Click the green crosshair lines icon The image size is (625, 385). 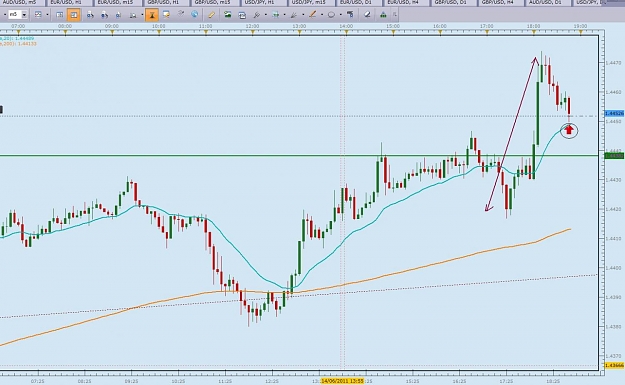pyautogui.click(x=275, y=15)
